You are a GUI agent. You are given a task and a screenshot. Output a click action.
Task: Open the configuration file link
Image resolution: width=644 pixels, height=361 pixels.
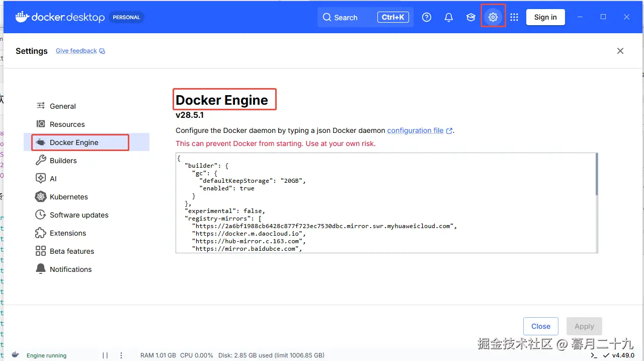click(420, 130)
